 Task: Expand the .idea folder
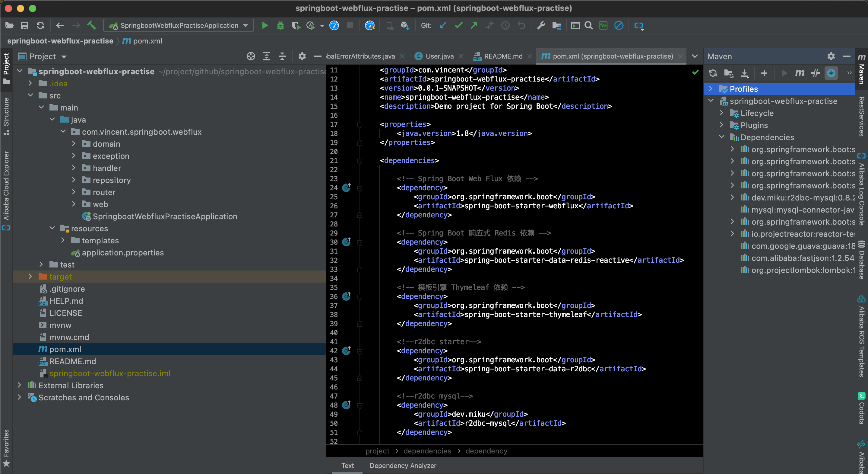[x=30, y=83]
